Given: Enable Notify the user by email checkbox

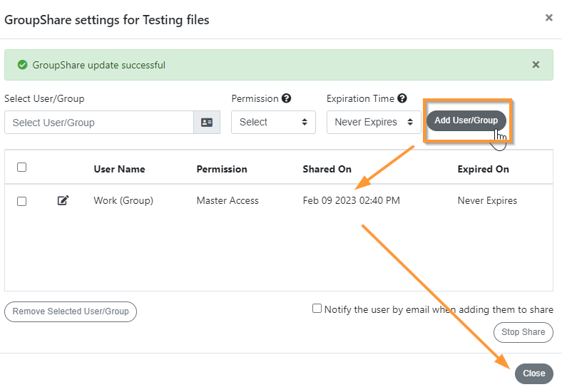Looking at the screenshot, I should click(317, 309).
